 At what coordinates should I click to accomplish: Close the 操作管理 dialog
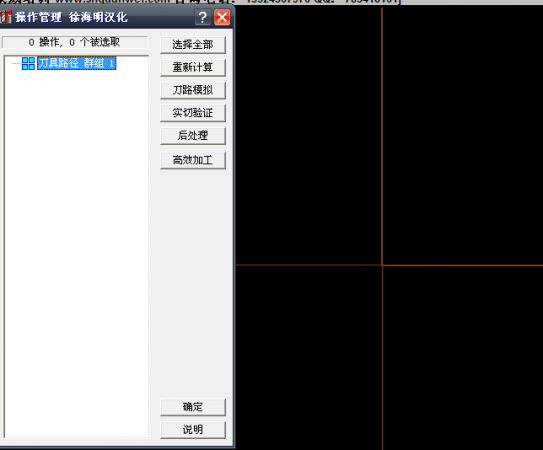pos(222,17)
